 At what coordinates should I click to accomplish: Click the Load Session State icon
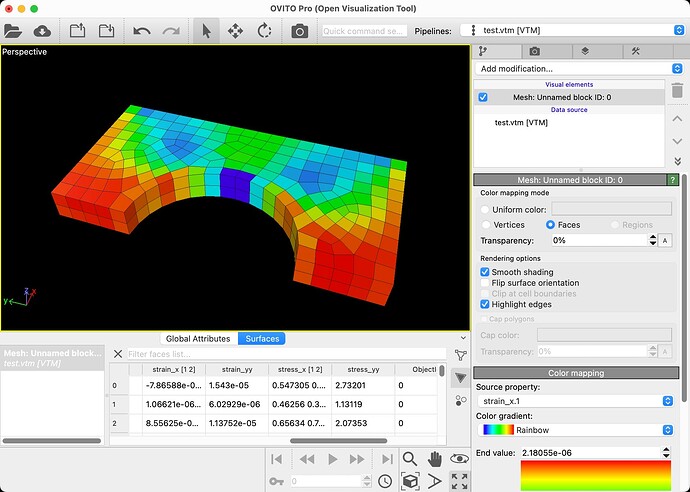pyautogui.click(x=77, y=31)
